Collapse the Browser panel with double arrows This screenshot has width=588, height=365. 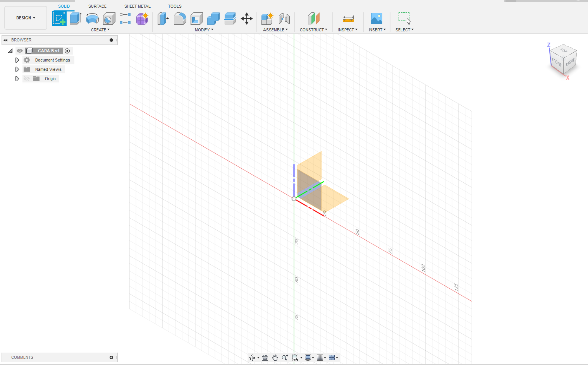click(5, 40)
